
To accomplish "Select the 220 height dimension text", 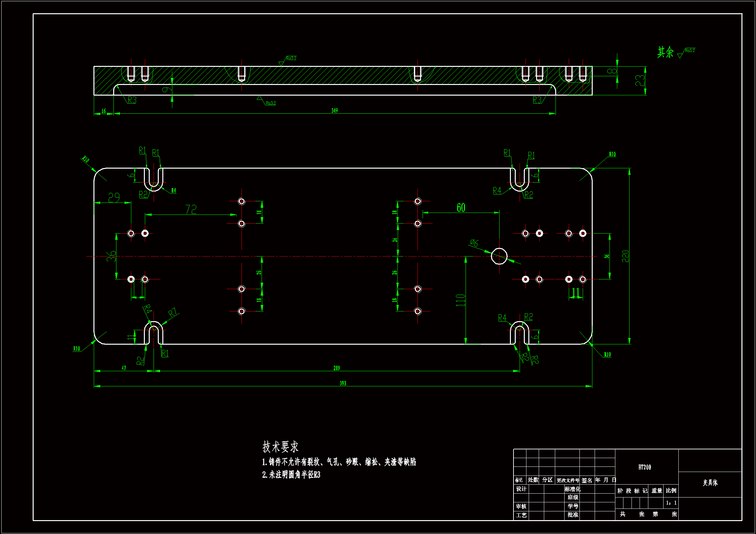I will pos(625,256).
